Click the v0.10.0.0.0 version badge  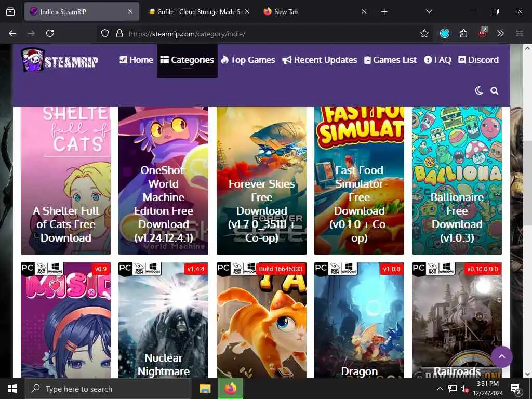[x=482, y=269]
